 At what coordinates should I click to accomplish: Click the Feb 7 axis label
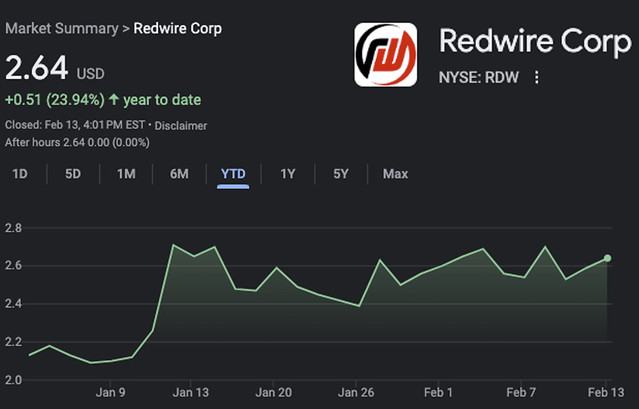(521, 393)
